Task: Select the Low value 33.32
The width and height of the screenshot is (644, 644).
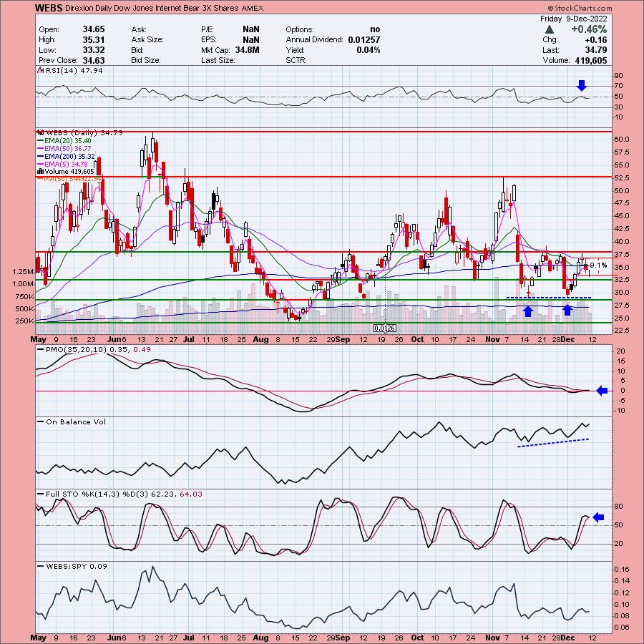Action: coord(94,49)
